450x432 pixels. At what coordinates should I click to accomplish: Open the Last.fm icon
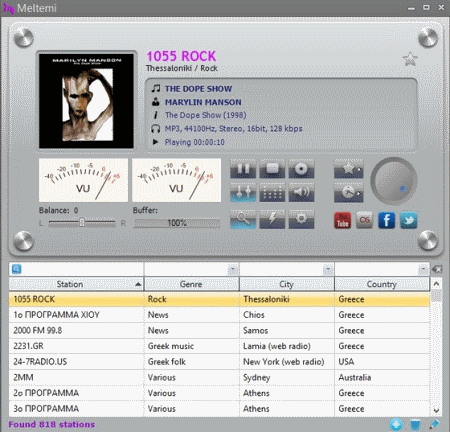point(364,220)
